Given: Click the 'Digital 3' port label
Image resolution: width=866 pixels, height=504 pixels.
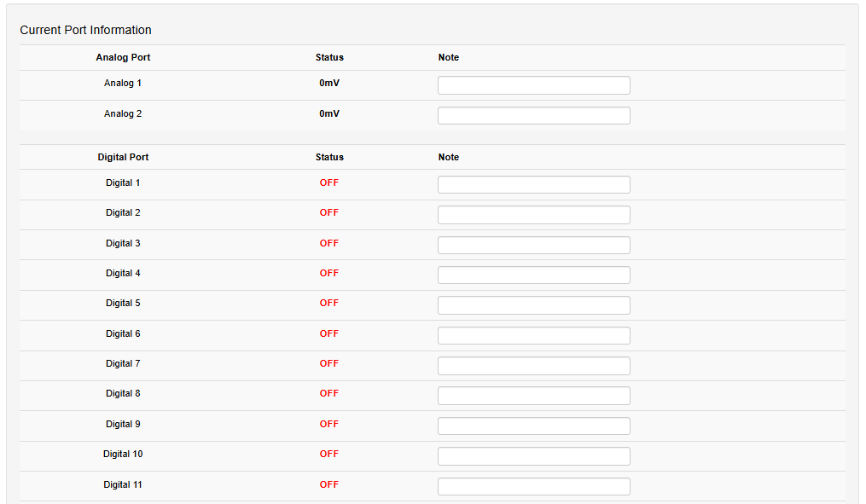Looking at the screenshot, I should click(x=123, y=243).
